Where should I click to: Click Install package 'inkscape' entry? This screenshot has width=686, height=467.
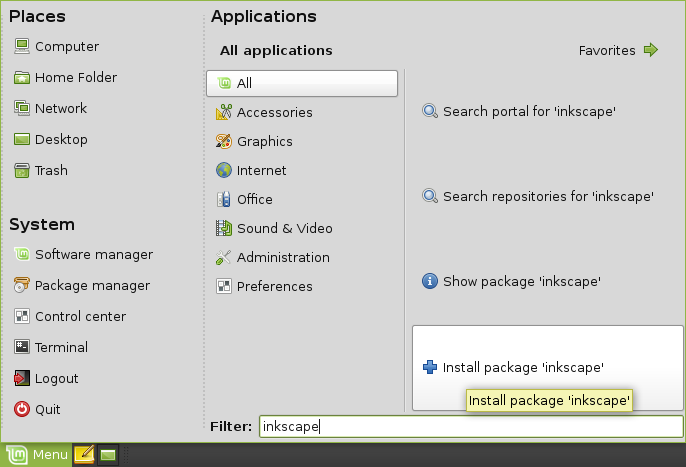(x=547, y=368)
